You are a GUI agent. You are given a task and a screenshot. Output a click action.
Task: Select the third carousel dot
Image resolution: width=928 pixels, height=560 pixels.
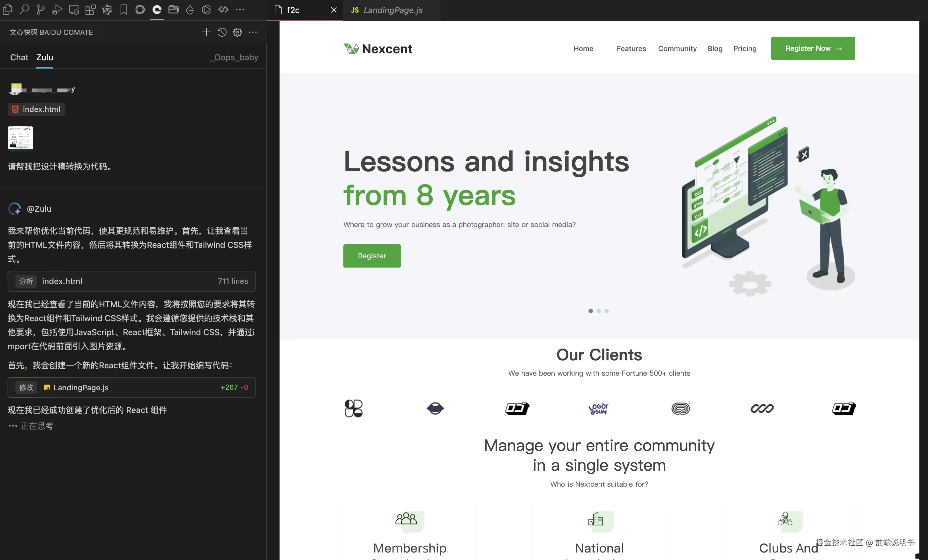click(606, 311)
